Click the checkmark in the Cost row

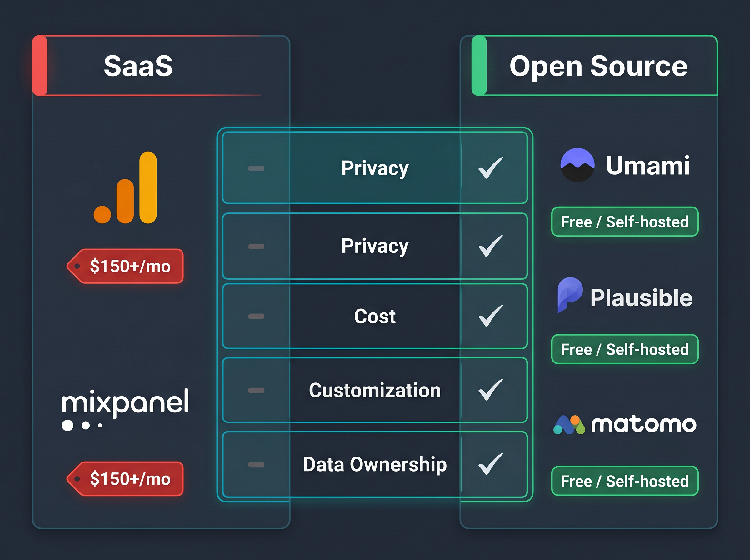coord(490,316)
